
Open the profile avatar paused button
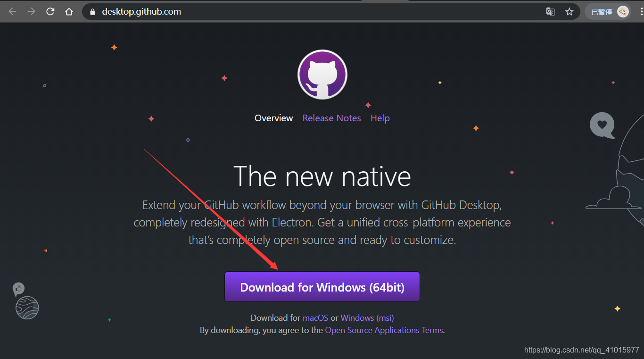608,12
